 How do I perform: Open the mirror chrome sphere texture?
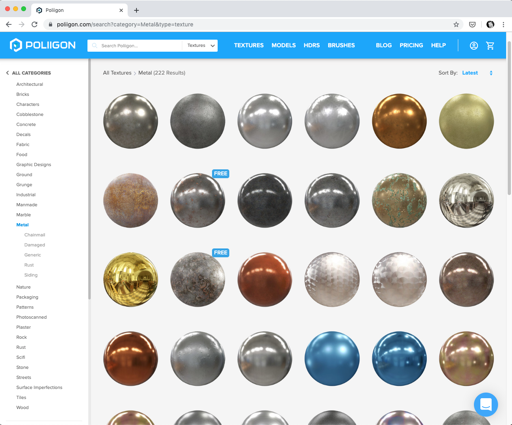(x=466, y=200)
